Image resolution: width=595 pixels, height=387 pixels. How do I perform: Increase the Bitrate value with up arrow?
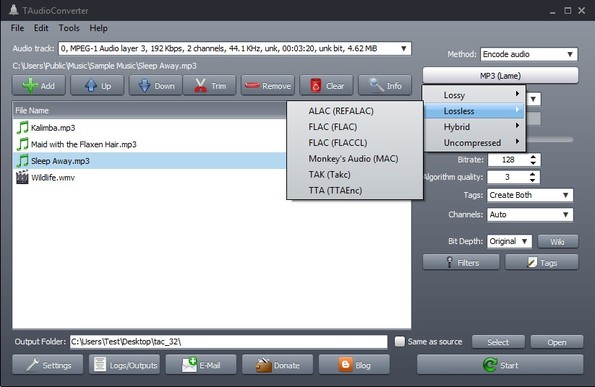[x=533, y=157]
